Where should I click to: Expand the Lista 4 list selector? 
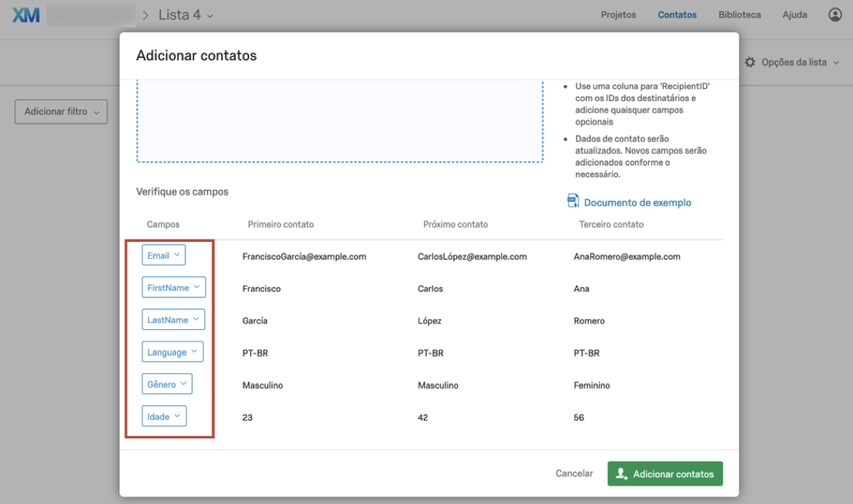187,15
